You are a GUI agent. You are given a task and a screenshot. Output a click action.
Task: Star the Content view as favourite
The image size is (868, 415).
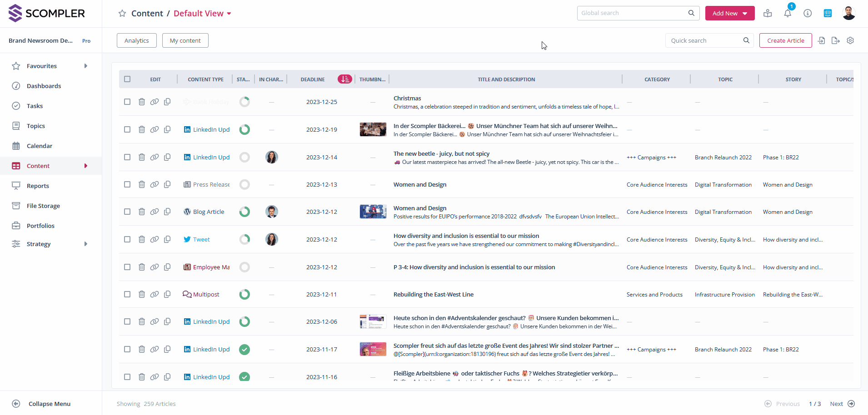point(122,14)
